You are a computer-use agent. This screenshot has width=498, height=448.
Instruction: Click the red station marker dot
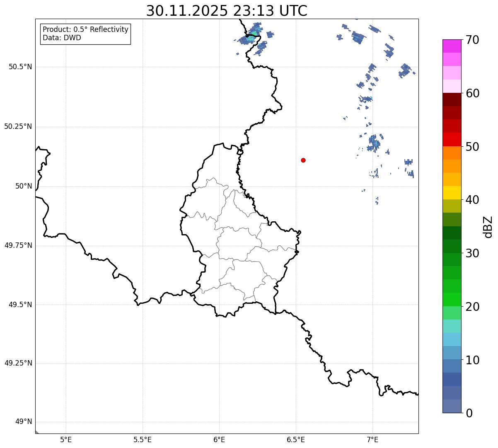(x=303, y=160)
